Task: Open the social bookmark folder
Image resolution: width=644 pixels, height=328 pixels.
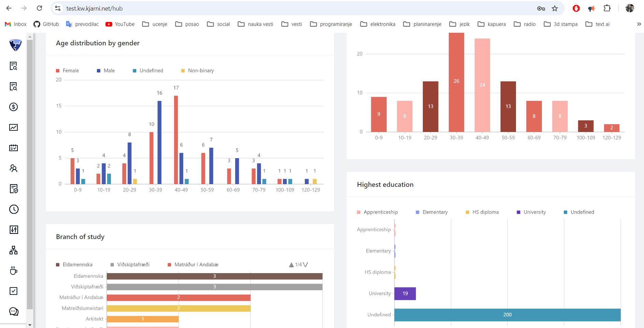Action: point(218,24)
